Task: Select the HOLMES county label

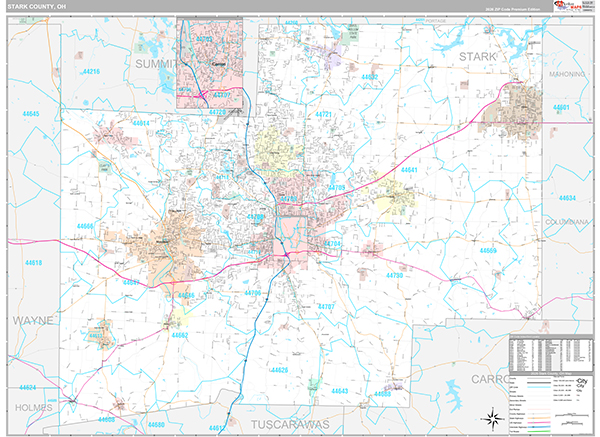Action: (x=34, y=408)
